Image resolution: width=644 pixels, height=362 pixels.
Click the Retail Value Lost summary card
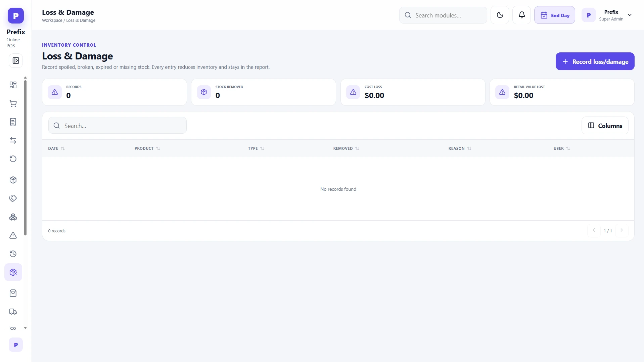(562, 92)
